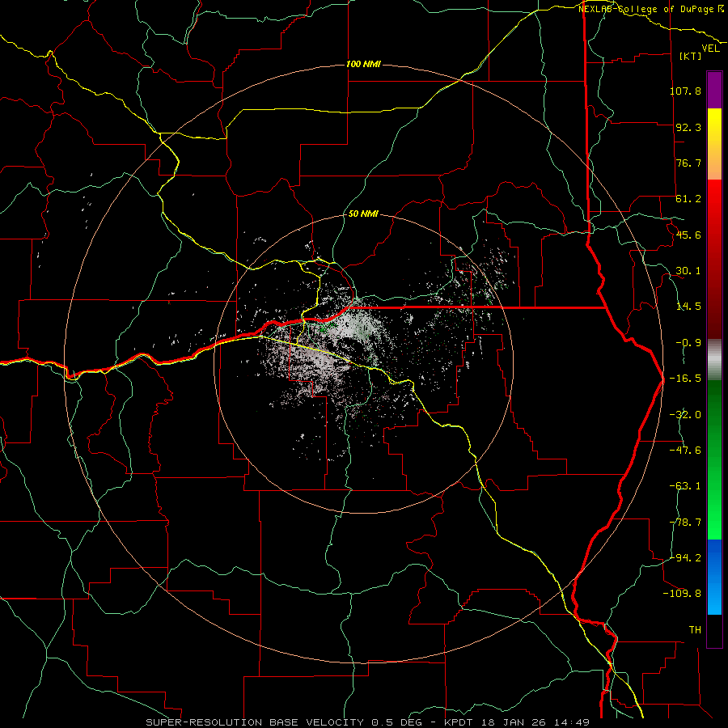Click the 45.6 legend value
This screenshot has width=728, height=728.
click(688, 235)
